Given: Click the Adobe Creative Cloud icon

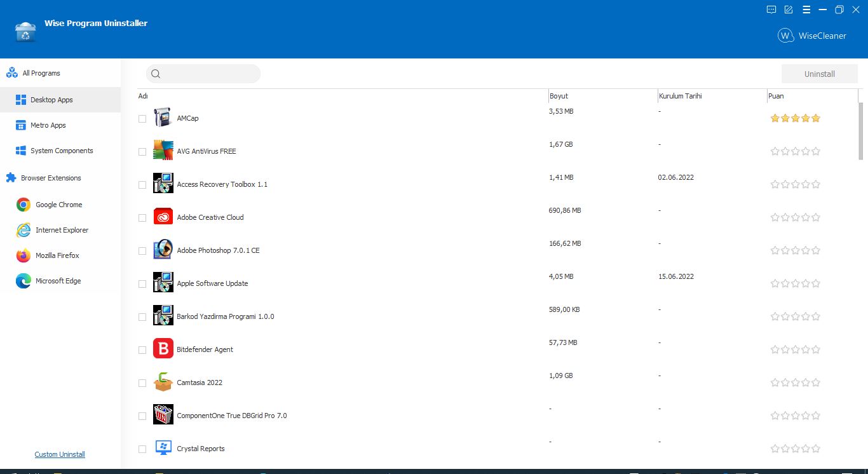Looking at the screenshot, I should coord(163,217).
